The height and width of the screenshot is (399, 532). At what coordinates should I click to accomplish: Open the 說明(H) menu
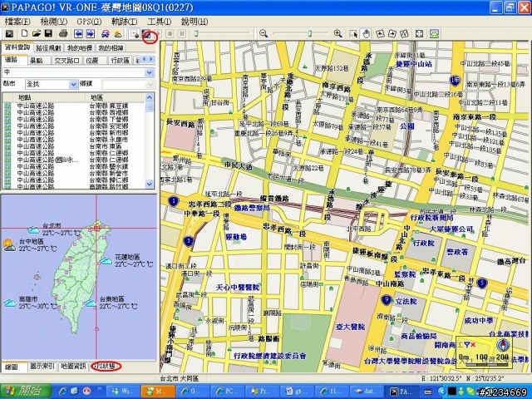[195, 22]
